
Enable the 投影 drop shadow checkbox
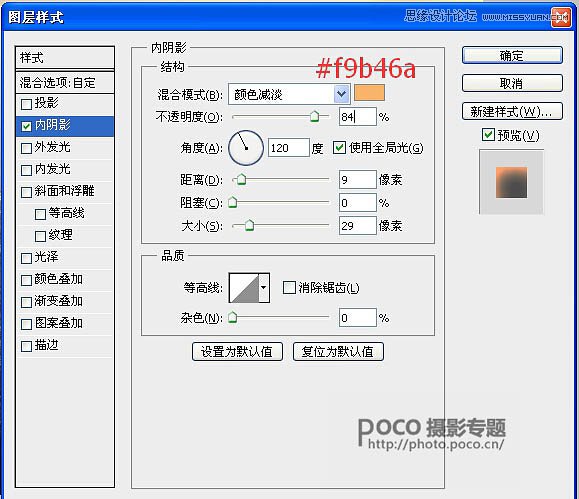pos(26,105)
